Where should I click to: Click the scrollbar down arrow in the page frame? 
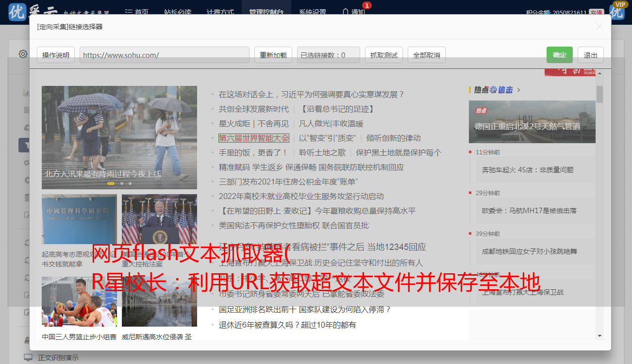click(599, 335)
